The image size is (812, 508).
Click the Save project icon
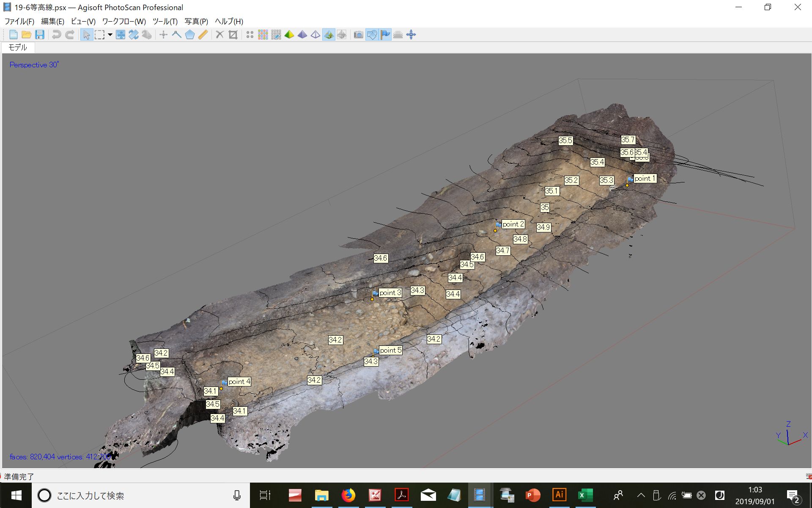(x=40, y=35)
